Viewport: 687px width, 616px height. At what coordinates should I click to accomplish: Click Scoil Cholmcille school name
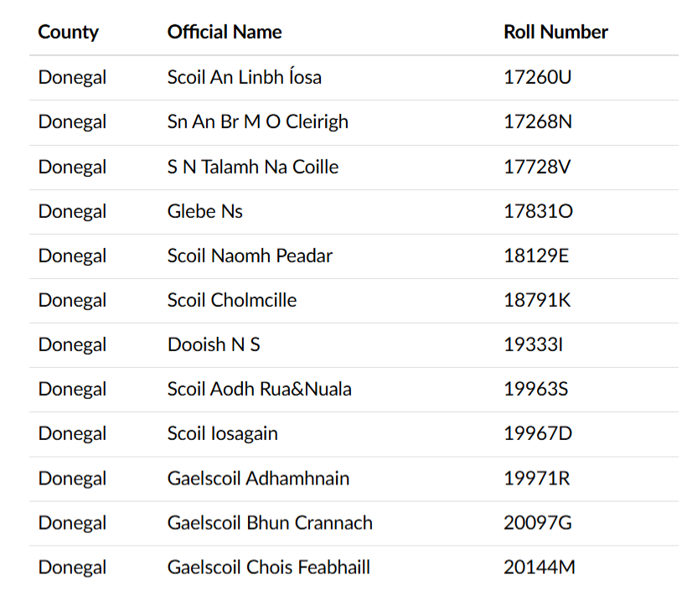[232, 300]
